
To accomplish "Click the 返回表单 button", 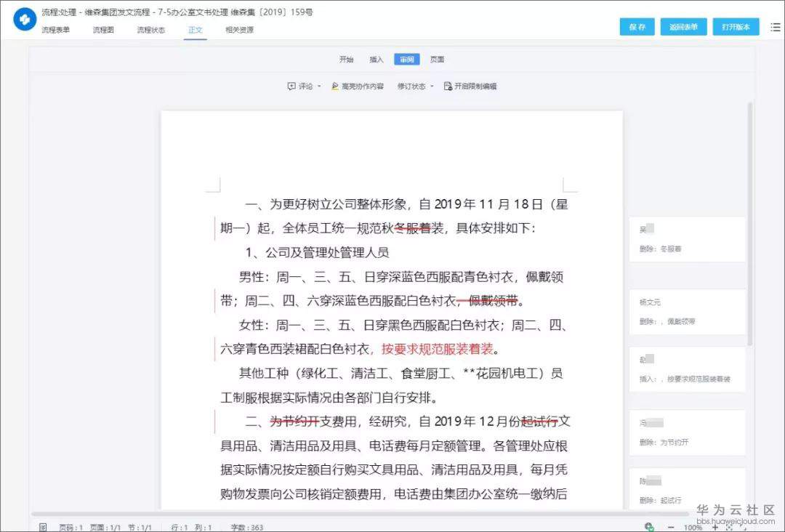I will (x=683, y=25).
